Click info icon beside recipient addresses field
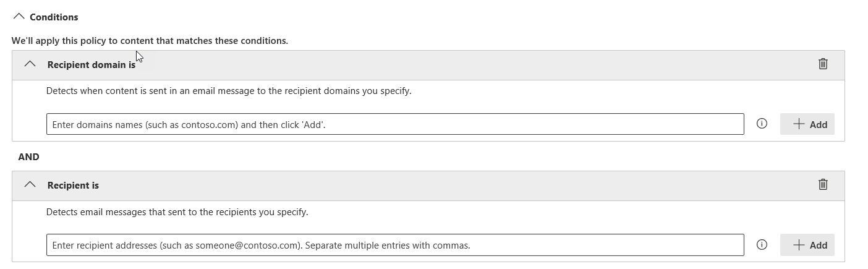This screenshot has width=868, height=269. (x=762, y=244)
